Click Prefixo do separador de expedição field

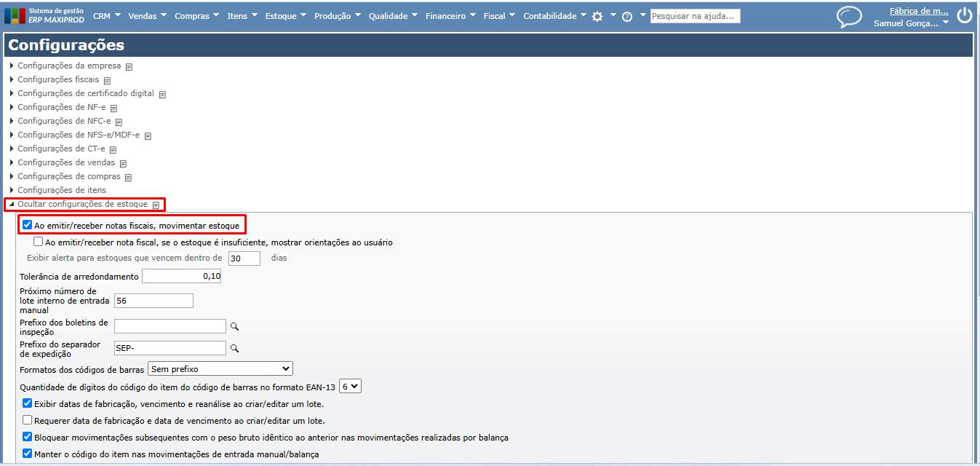coord(170,348)
